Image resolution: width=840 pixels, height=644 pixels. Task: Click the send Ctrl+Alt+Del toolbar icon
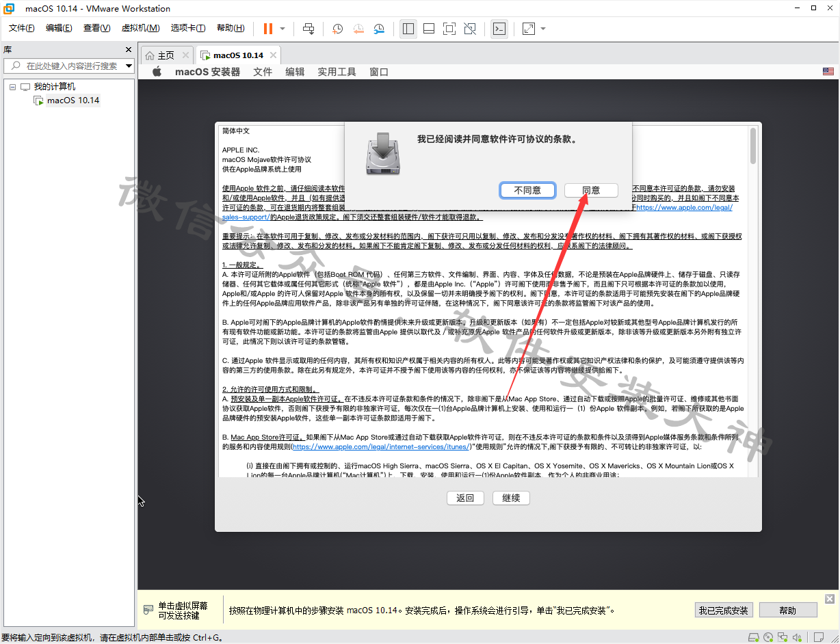pyautogui.click(x=309, y=29)
